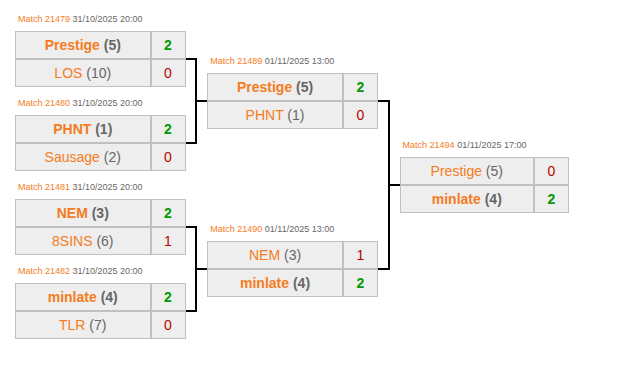Click Prestige (5) in Match 21479
The width and height of the screenshot is (632, 366).
(83, 45)
